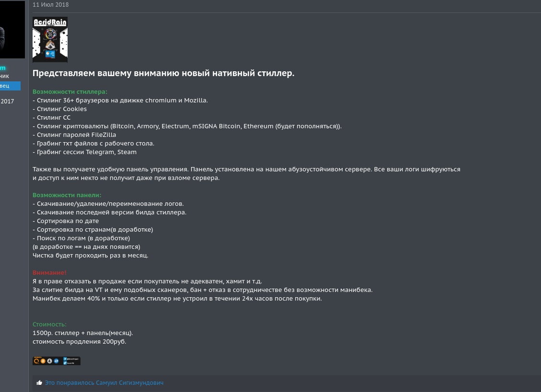Click the Forum PM icon in banner
The width and height of the screenshot is (541, 392).
tap(65, 363)
